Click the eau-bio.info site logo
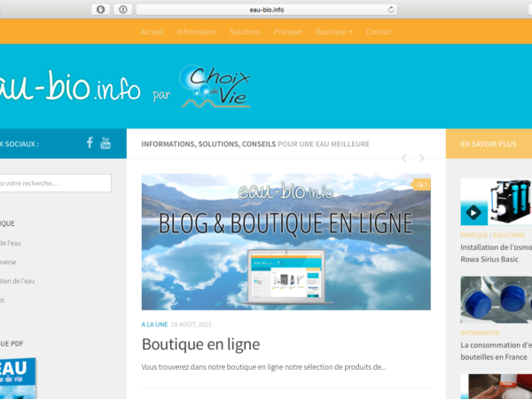Screen dimensions: 532x399 click(x=70, y=87)
